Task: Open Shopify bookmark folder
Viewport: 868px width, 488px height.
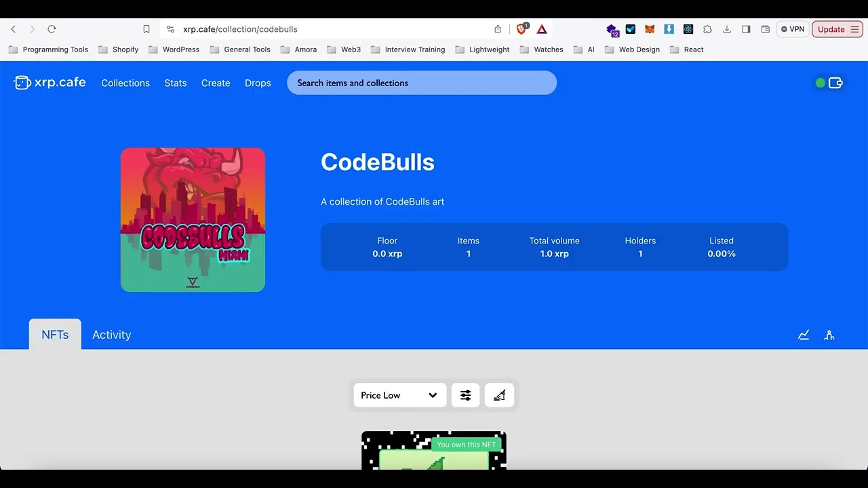Action: [x=119, y=49]
